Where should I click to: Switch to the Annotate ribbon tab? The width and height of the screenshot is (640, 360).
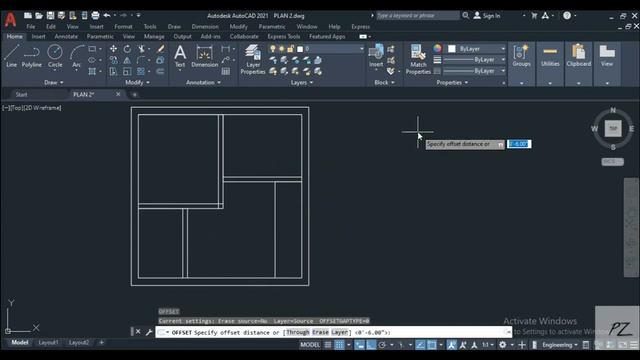pos(66,36)
